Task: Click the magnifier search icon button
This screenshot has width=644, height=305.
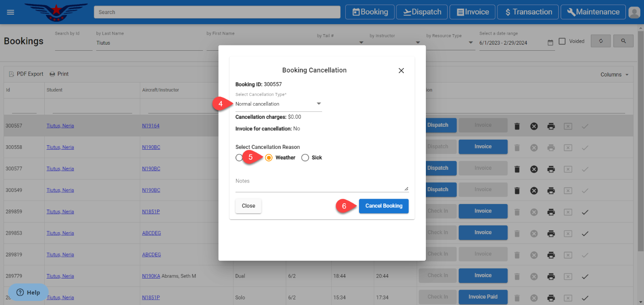Action: point(623,41)
